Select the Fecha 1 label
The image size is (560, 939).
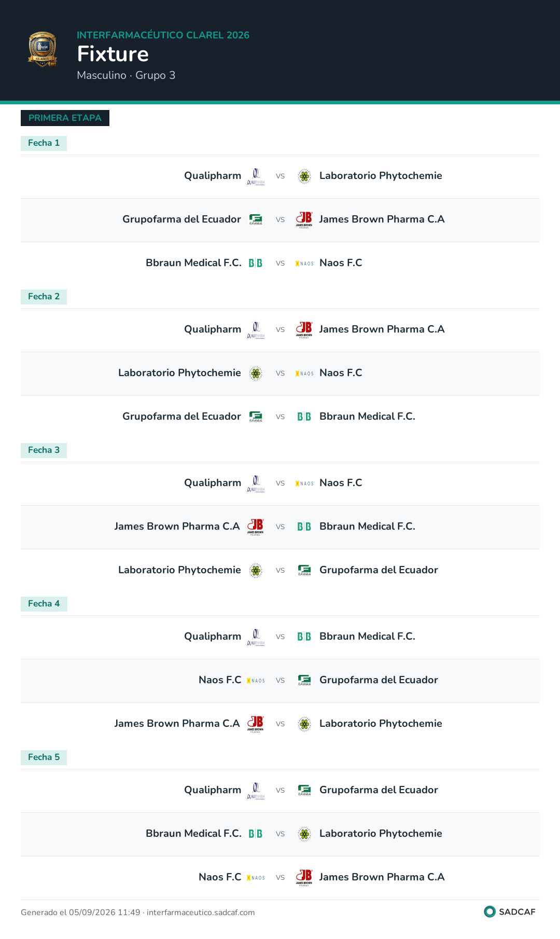pyautogui.click(x=44, y=143)
